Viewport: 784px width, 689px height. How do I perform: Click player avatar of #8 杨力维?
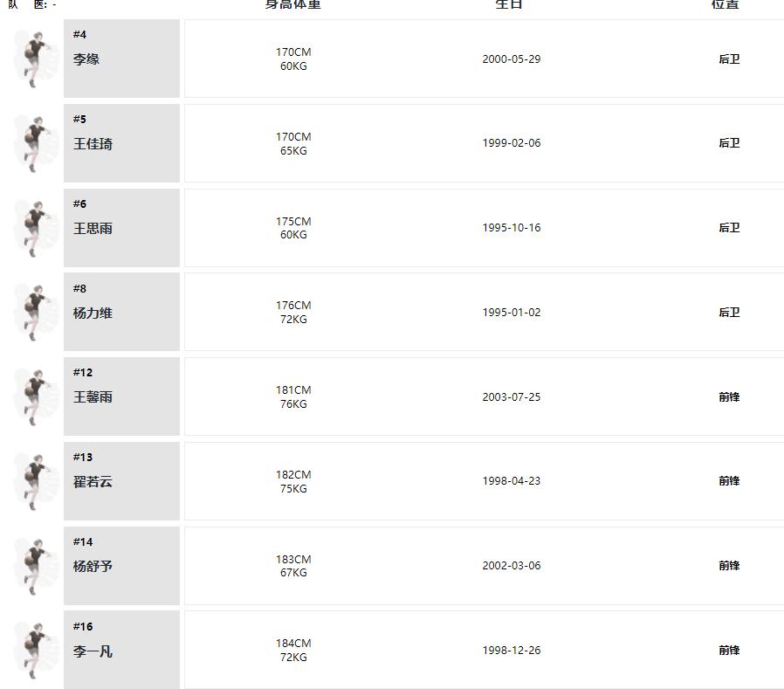point(35,312)
